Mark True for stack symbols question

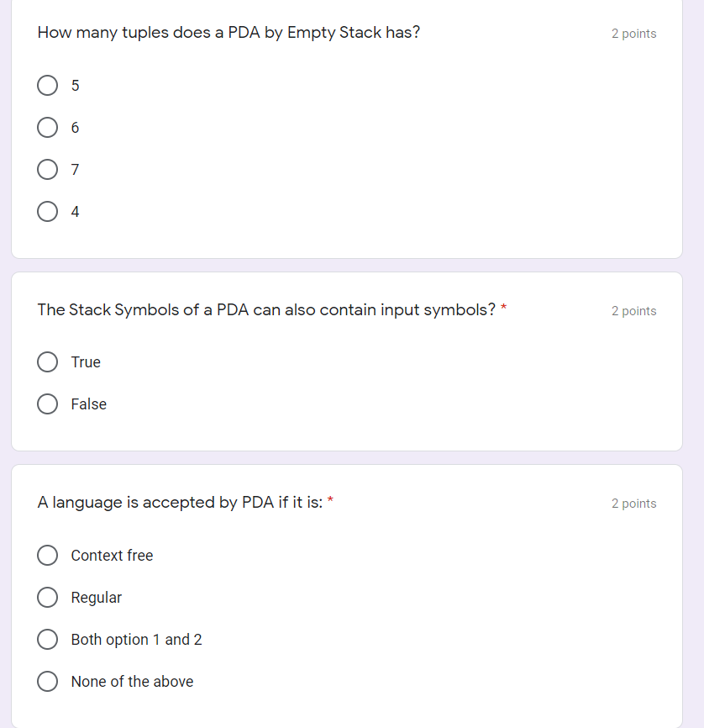(x=48, y=362)
